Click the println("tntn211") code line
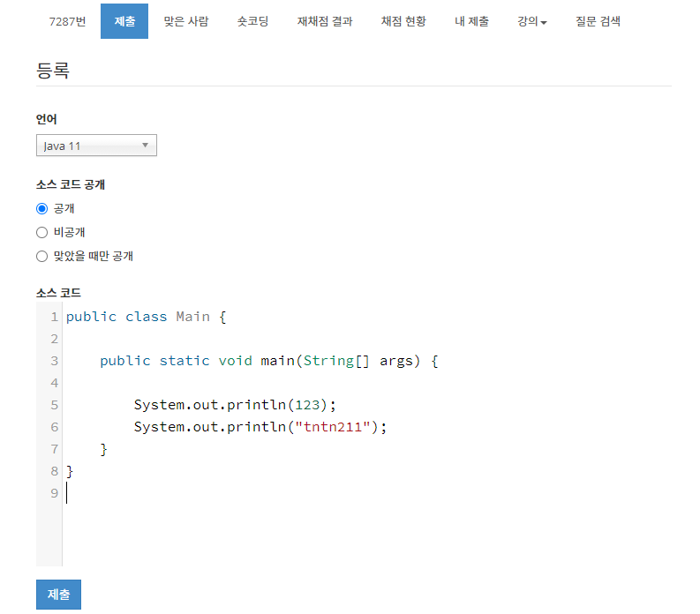 (260, 427)
